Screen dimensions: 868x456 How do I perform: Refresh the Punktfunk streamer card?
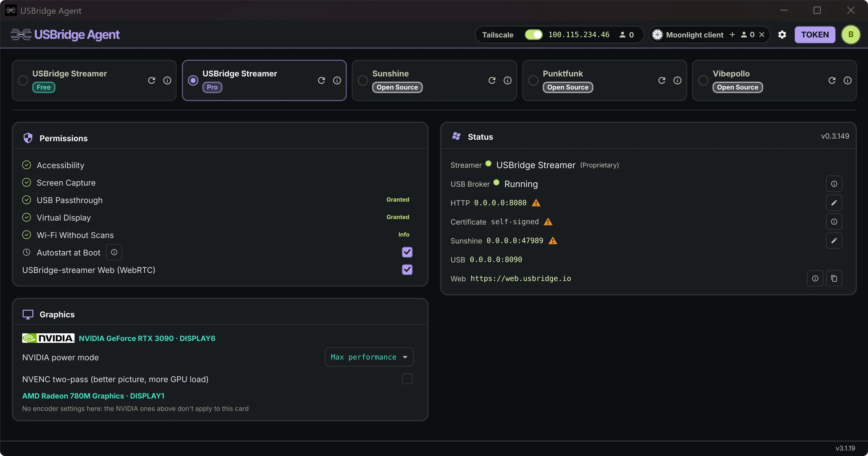click(x=662, y=80)
